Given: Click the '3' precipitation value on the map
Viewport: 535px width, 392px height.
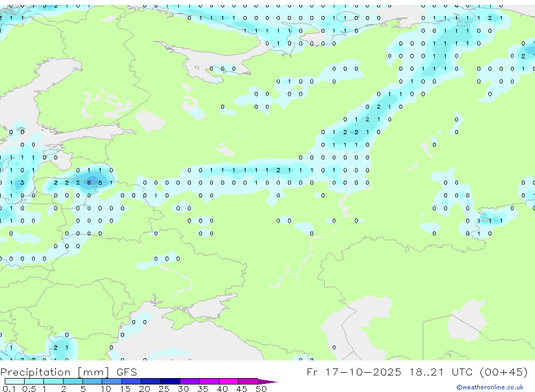Looking at the screenshot, I should point(22,182).
